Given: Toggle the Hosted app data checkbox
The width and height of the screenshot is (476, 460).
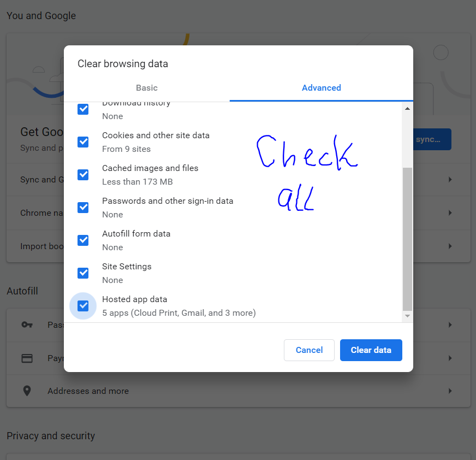Looking at the screenshot, I should point(83,306).
